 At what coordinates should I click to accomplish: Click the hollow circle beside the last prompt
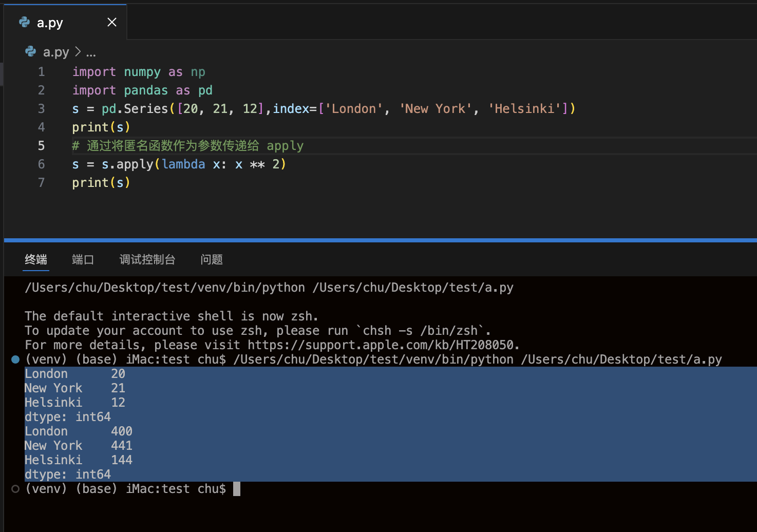pos(15,489)
